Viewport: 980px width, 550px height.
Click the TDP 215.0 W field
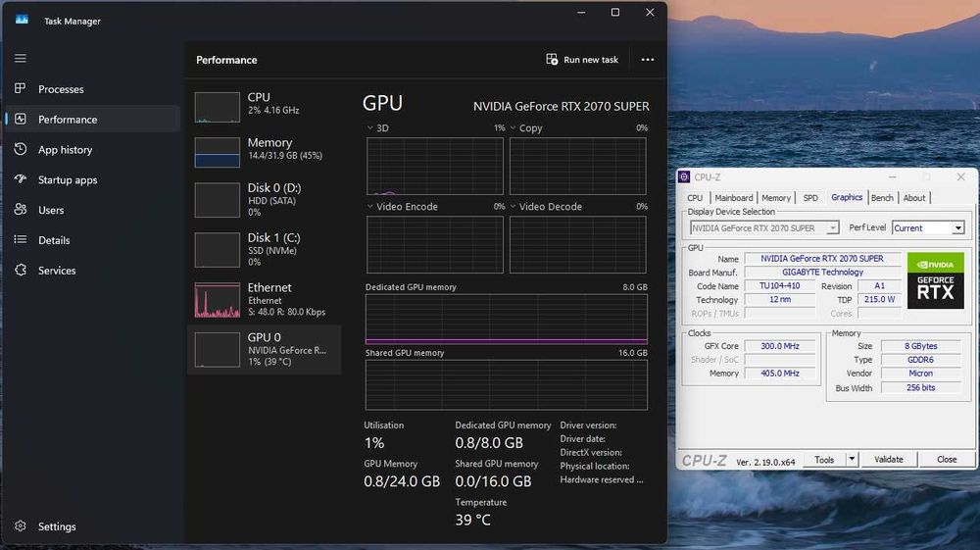pyautogui.click(x=879, y=300)
